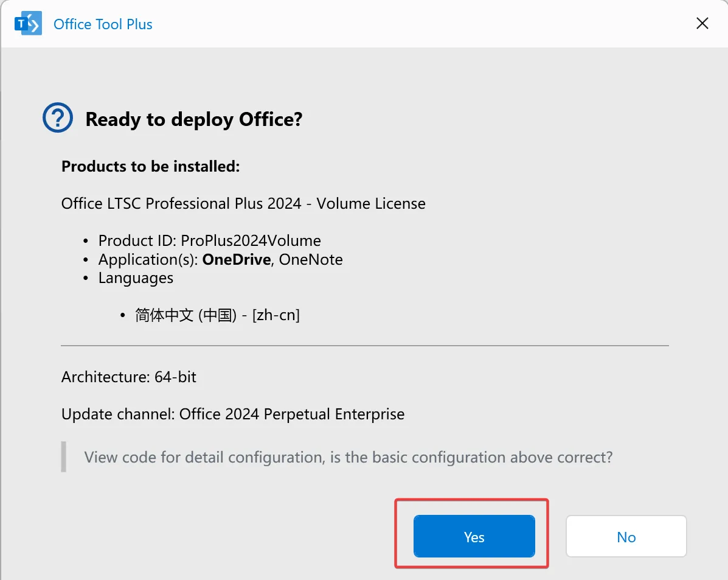Click the Office Tool Plus title text
The image size is (728, 580).
(102, 24)
